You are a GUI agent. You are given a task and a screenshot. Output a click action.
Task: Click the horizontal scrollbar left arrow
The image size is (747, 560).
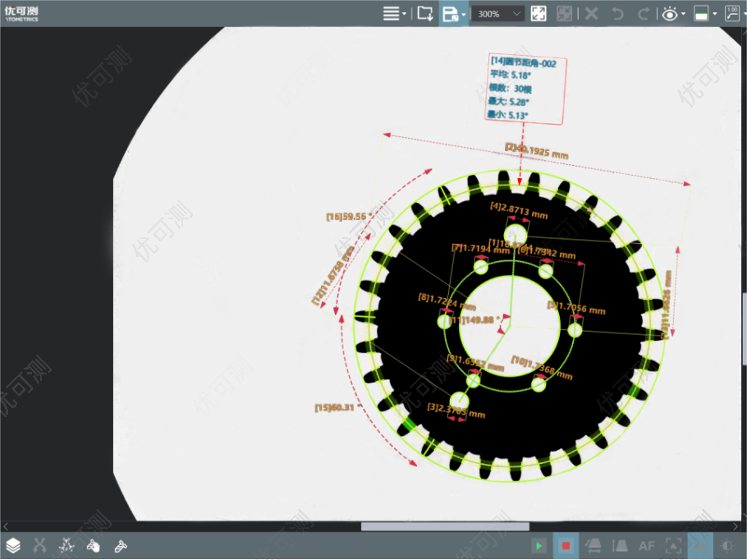pos(5,526)
